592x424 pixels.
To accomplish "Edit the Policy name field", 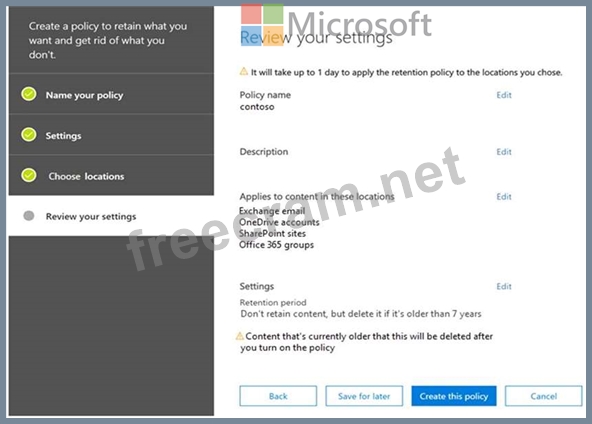I will coord(504,95).
